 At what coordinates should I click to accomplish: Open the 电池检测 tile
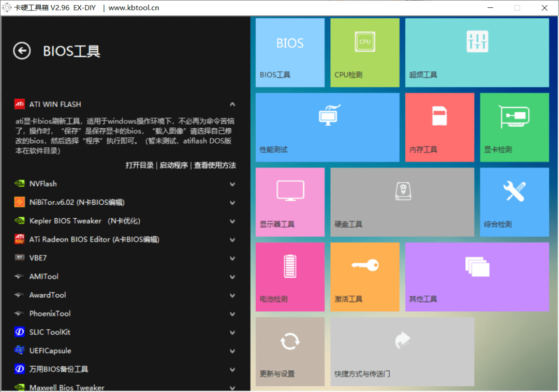290,277
